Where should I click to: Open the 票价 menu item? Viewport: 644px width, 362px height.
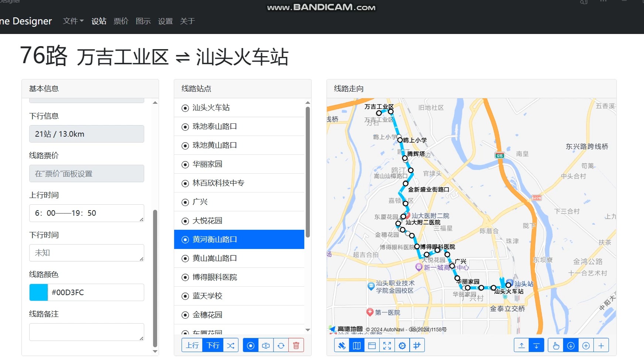click(121, 21)
